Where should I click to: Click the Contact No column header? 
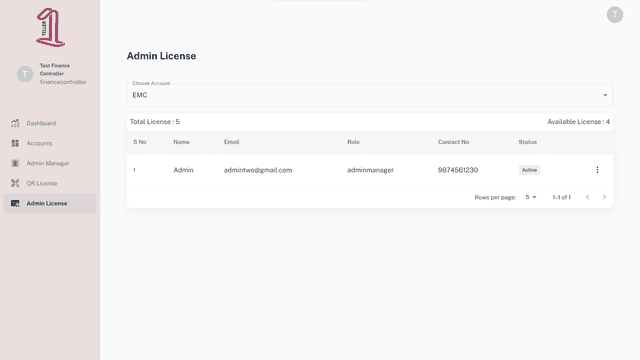(x=453, y=142)
